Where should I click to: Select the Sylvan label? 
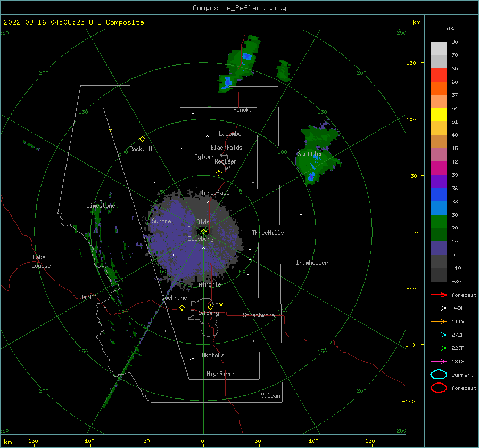204,157
